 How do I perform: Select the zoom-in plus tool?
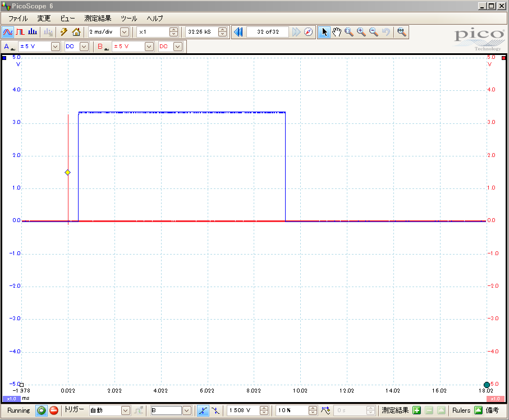(361, 32)
